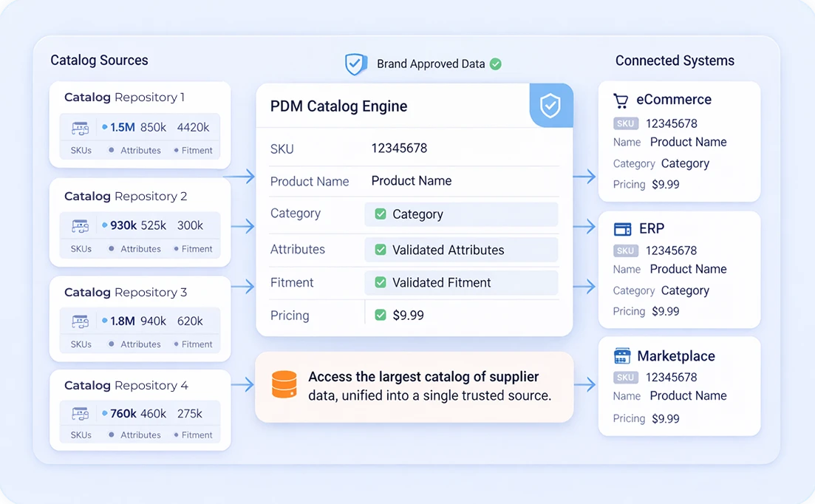815x504 pixels.
Task: Click the shield badge on PDM Catalog Engine
Action: tap(550, 106)
